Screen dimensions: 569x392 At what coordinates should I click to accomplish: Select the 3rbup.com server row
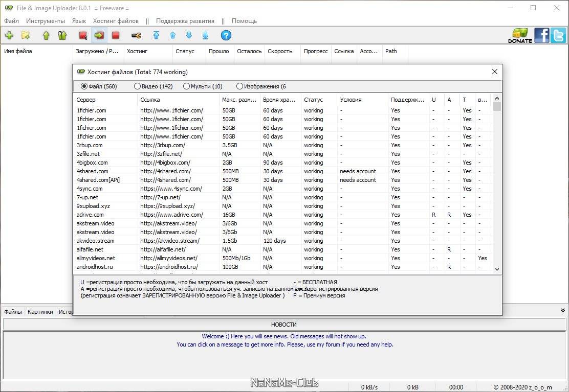(283, 145)
